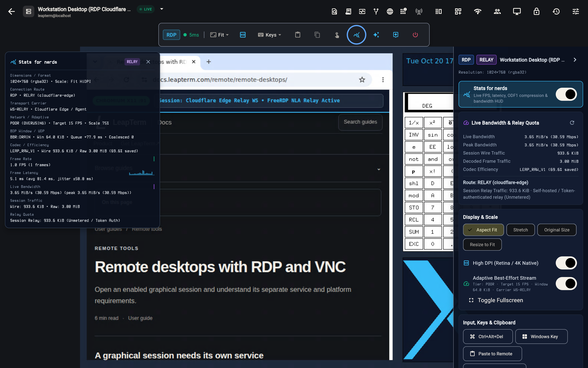Go back using the arrow icon
The width and height of the screenshot is (588, 368).
tap(11, 11)
